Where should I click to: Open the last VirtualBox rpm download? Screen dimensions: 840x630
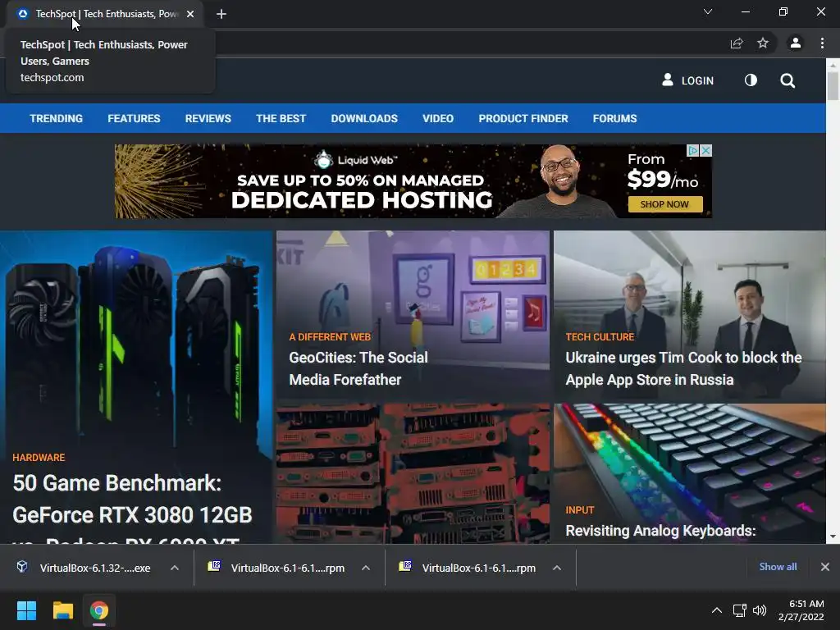[479, 568]
